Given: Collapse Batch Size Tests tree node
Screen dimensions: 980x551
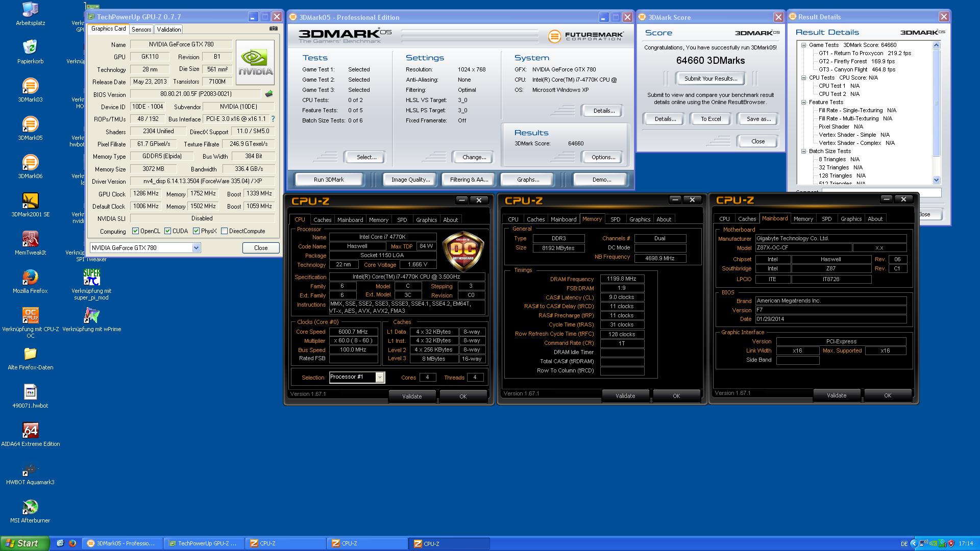Looking at the screenshot, I should point(803,151).
